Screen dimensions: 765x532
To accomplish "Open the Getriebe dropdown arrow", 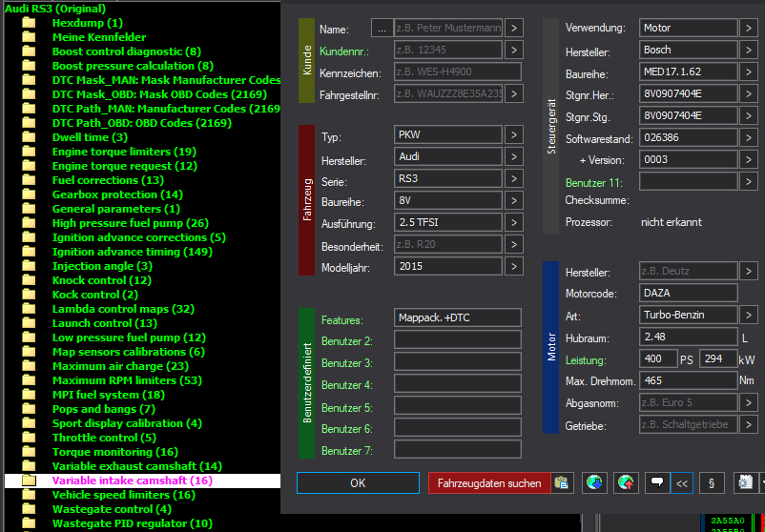I will [x=749, y=424].
